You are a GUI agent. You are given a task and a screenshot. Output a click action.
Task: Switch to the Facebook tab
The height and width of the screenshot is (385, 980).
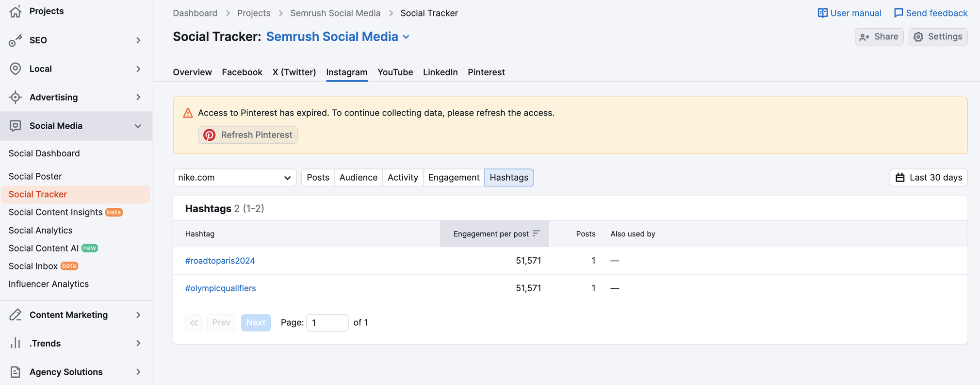[x=242, y=72]
